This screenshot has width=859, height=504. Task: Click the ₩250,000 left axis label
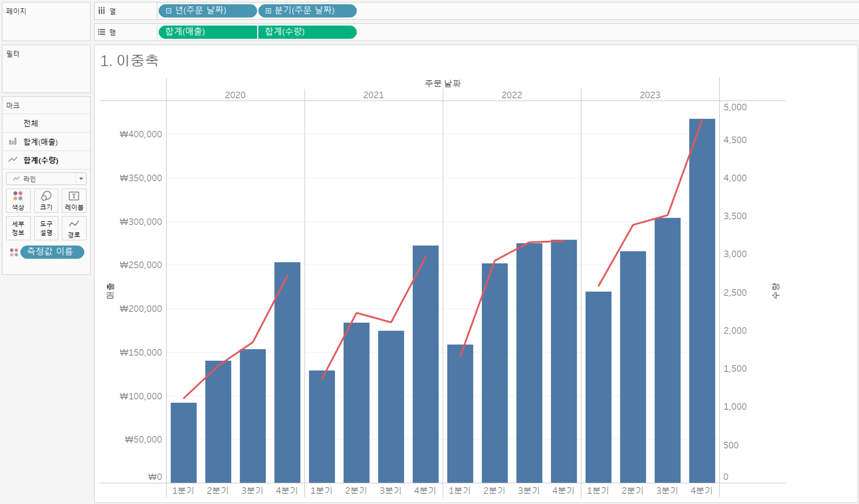[x=141, y=265]
